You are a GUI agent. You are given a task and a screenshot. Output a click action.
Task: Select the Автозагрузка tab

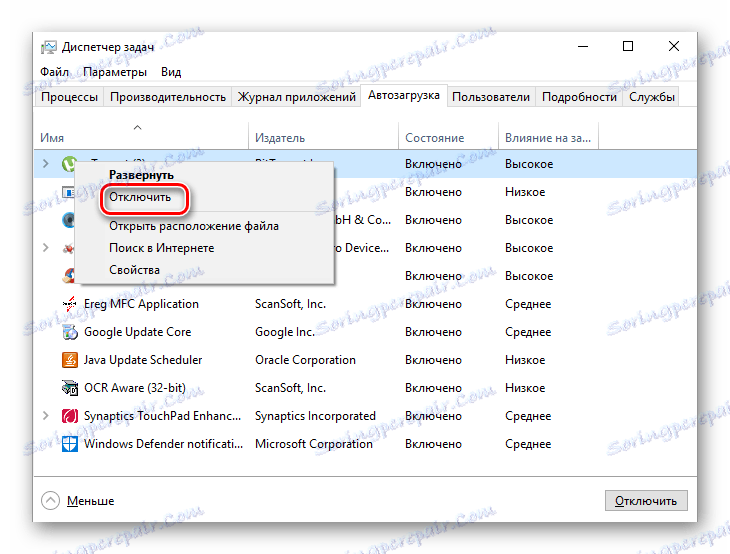tap(404, 95)
